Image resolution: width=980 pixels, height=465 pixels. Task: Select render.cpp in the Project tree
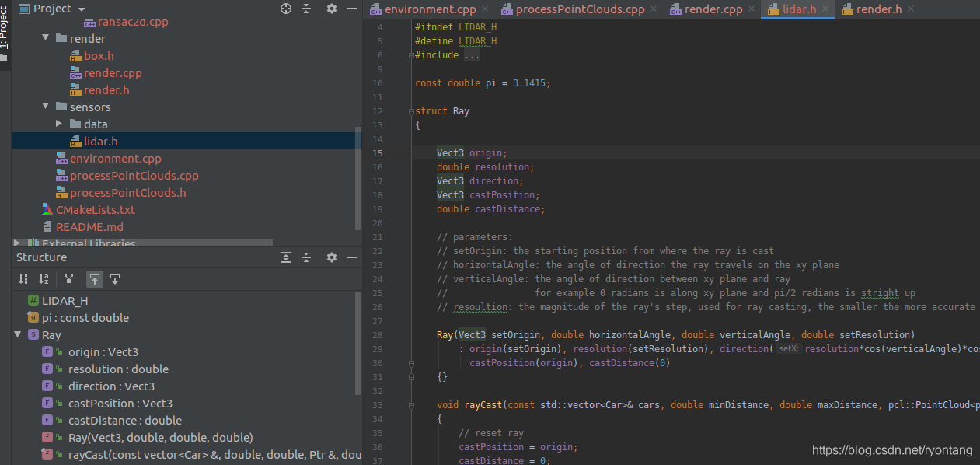pos(113,72)
